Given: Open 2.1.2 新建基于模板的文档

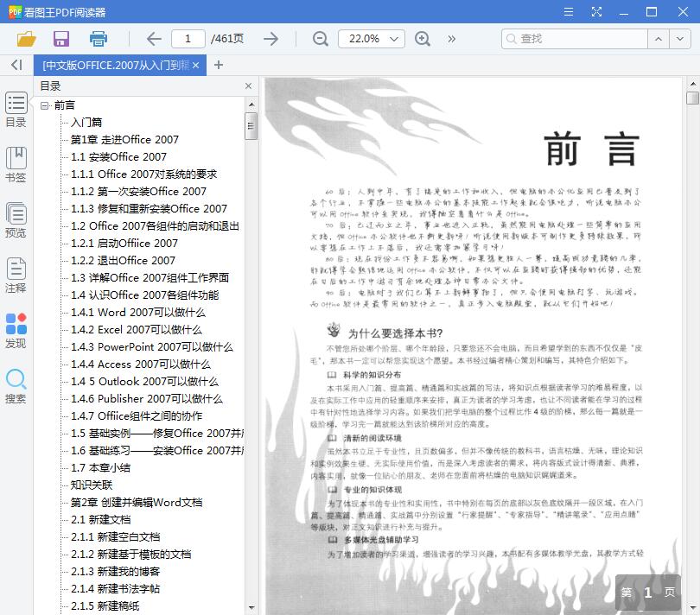Looking at the screenshot, I should (x=130, y=555).
